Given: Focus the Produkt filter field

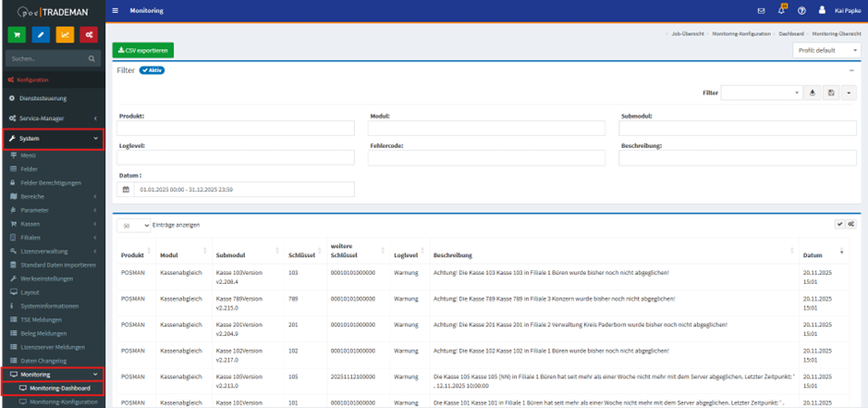Looking at the screenshot, I should click(236, 128).
